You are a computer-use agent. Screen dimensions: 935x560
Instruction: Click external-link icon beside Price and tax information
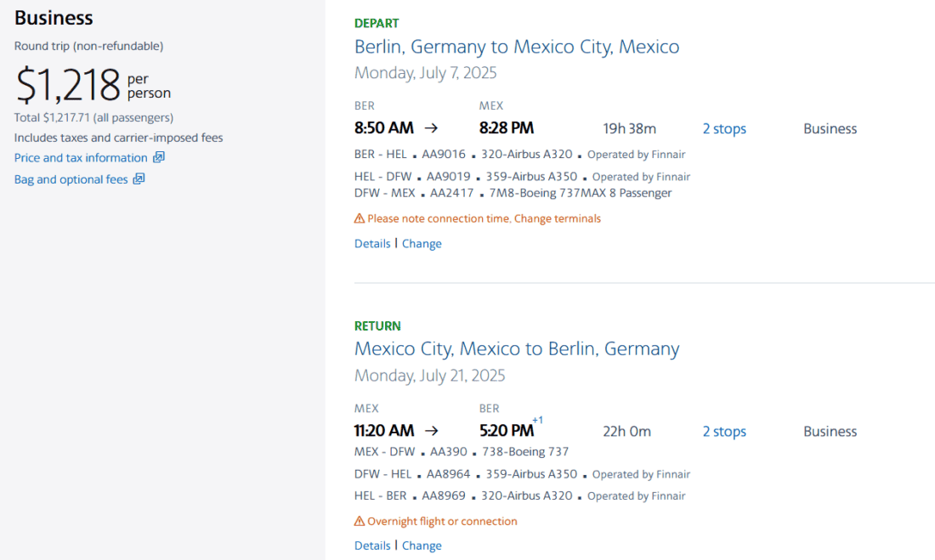[x=159, y=157]
